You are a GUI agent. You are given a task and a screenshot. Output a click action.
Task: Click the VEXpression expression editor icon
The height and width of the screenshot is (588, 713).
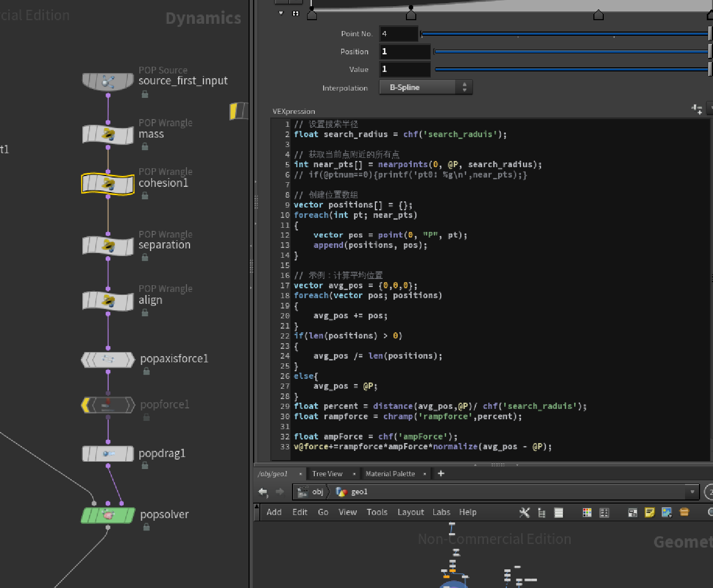(x=697, y=109)
